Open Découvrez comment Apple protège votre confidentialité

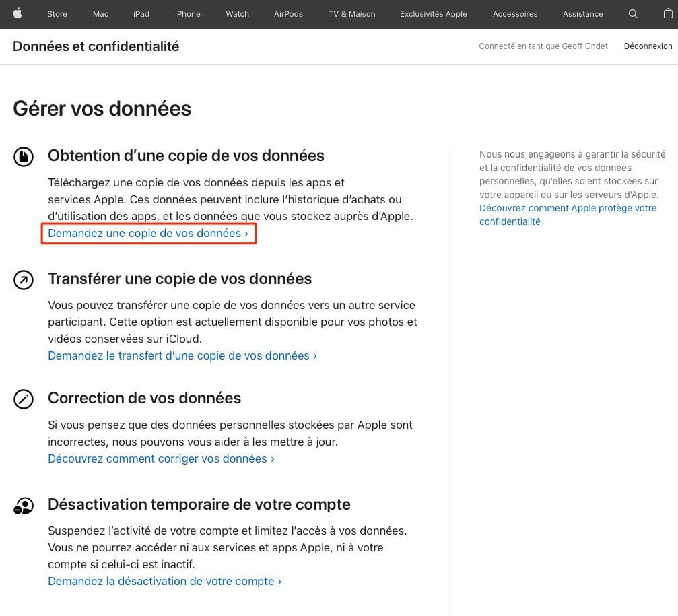pyautogui.click(x=568, y=215)
